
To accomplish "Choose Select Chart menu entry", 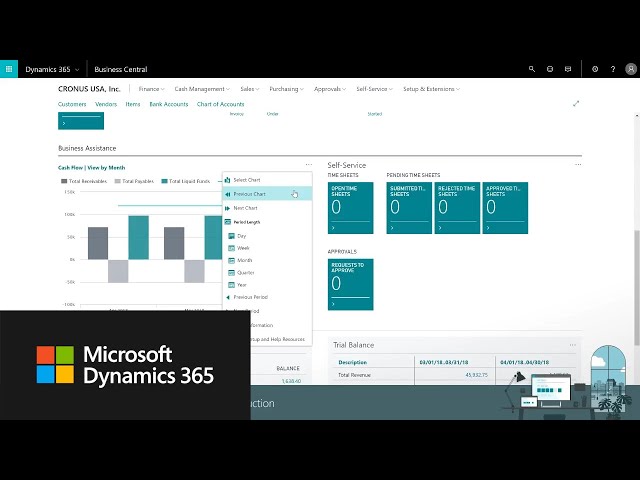I will pyautogui.click(x=267, y=180).
